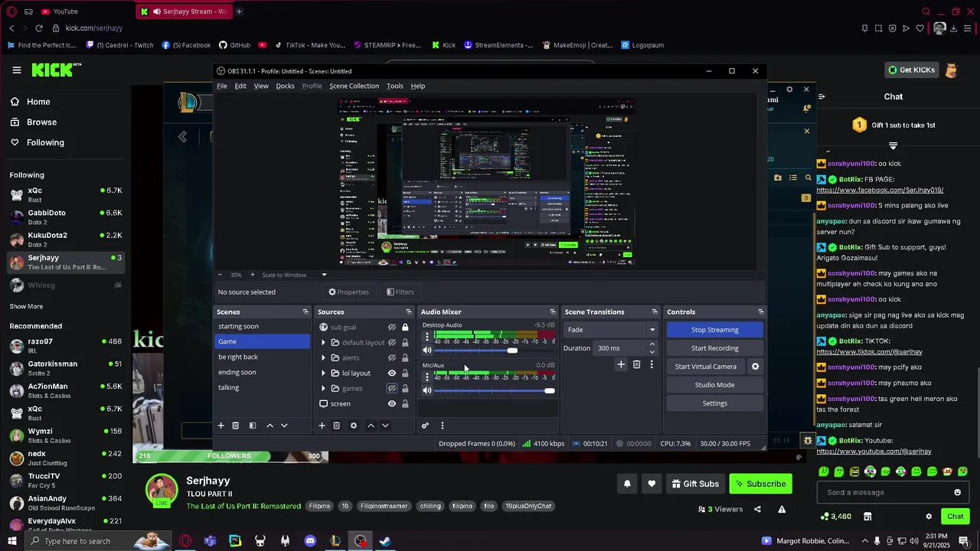Click Stop Streaming button
980x551 pixels.
715,330
